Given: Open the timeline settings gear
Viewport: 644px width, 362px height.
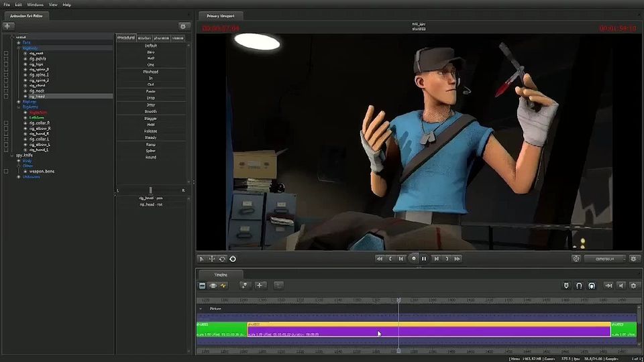Looking at the screenshot, I should pyautogui.click(x=633, y=286).
